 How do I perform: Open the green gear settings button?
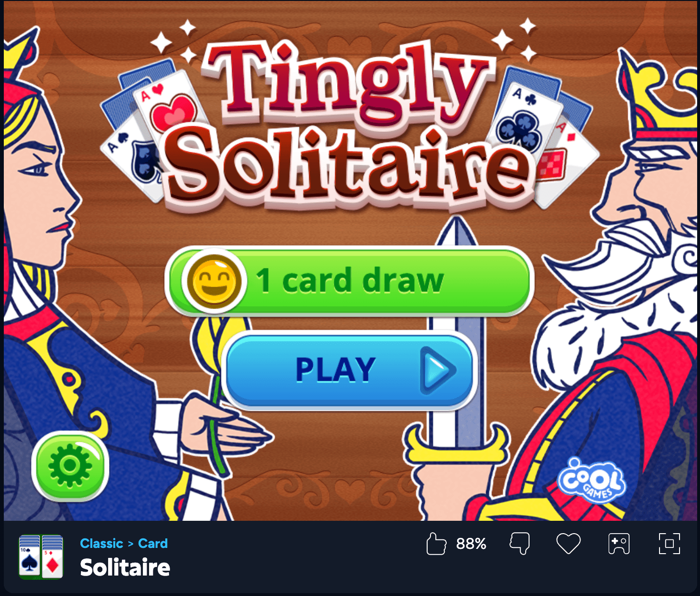click(x=70, y=466)
